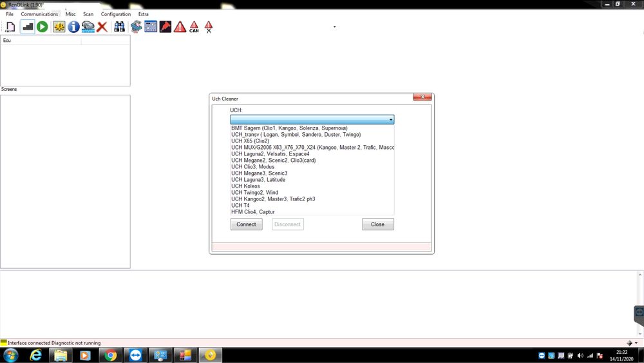The image size is (644, 363).
Task: Open the Extra menu
Action: click(144, 14)
